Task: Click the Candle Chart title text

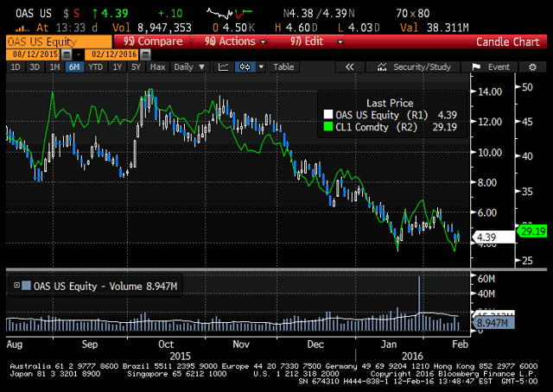Action: [x=508, y=42]
